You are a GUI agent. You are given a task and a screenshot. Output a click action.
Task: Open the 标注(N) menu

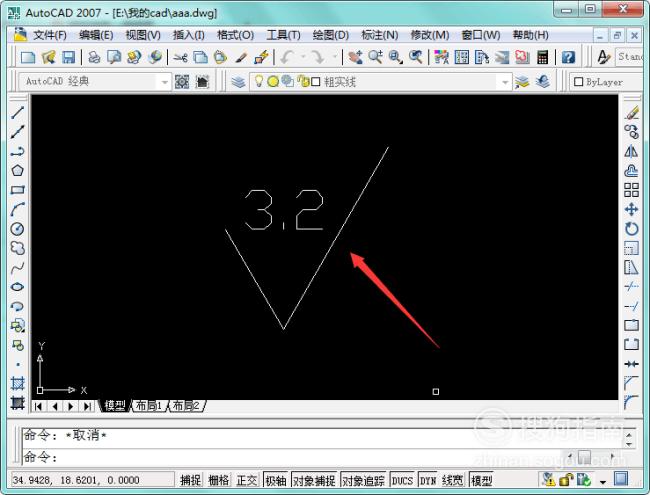[379, 35]
